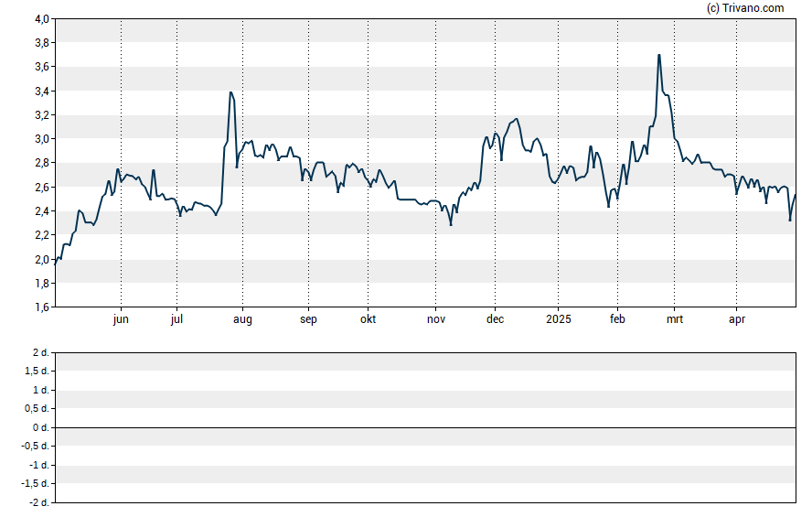This screenshot has width=812, height=517.
Task: Click the 'sep' month label
Action: coord(308,319)
